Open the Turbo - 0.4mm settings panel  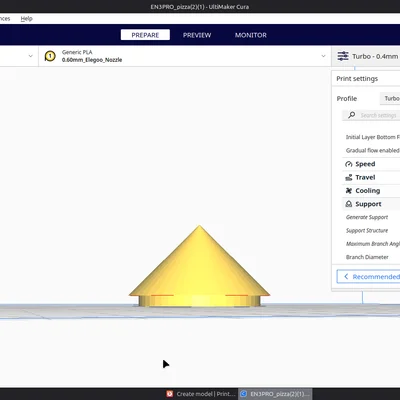[x=366, y=56]
